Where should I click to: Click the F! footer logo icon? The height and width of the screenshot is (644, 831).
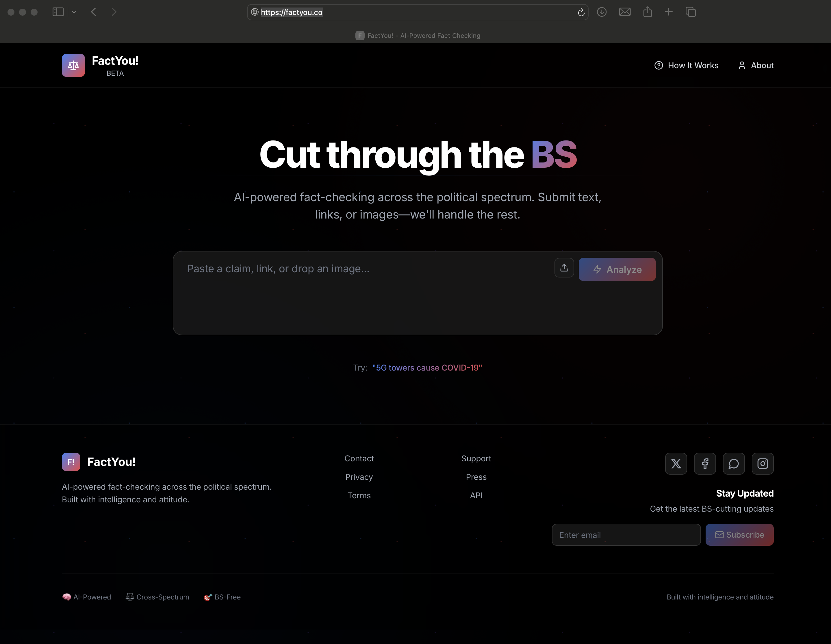click(71, 462)
